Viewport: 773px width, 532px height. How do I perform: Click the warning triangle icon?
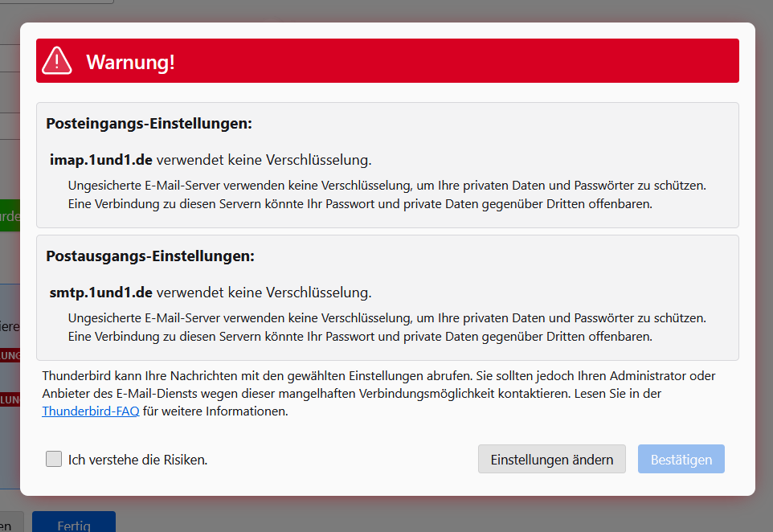pyautogui.click(x=57, y=60)
